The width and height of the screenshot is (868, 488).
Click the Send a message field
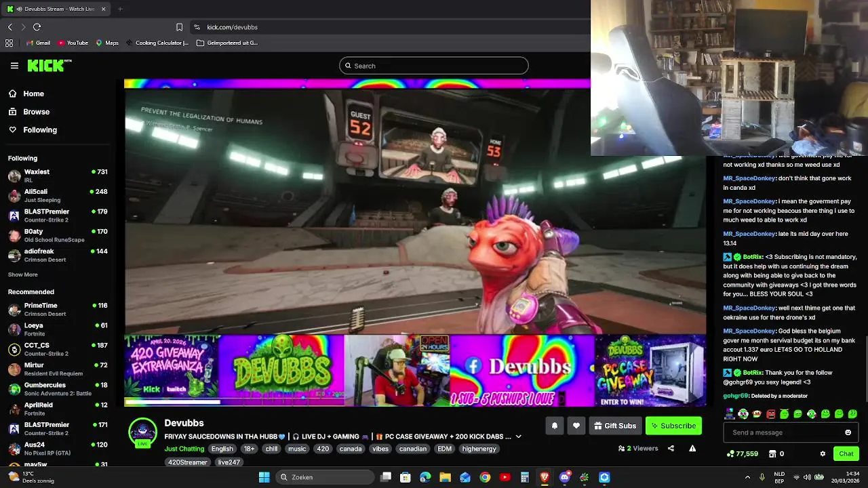click(783, 432)
